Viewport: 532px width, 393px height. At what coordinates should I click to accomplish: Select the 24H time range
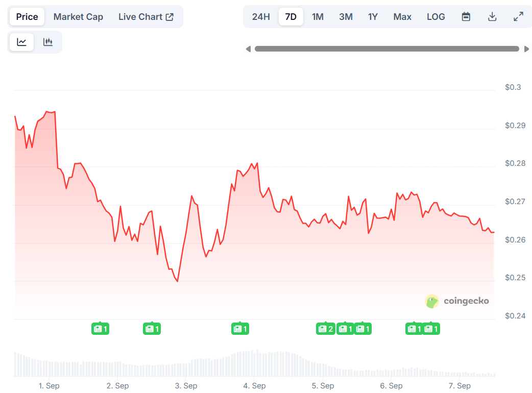[x=261, y=17]
